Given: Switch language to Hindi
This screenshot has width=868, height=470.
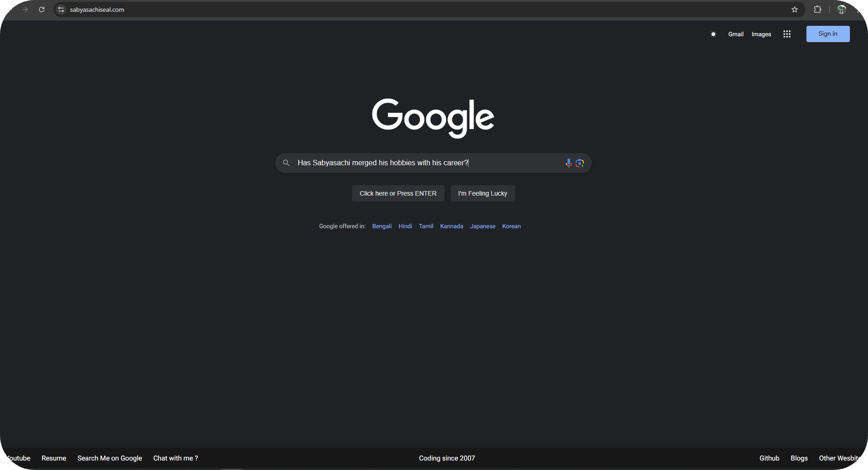Looking at the screenshot, I should pos(405,226).
